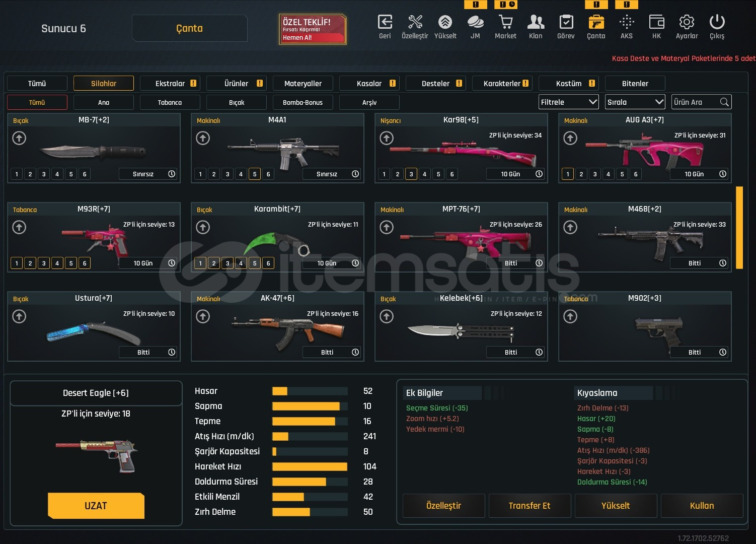Click clock icon on M902 Bitti

point(723,352)
